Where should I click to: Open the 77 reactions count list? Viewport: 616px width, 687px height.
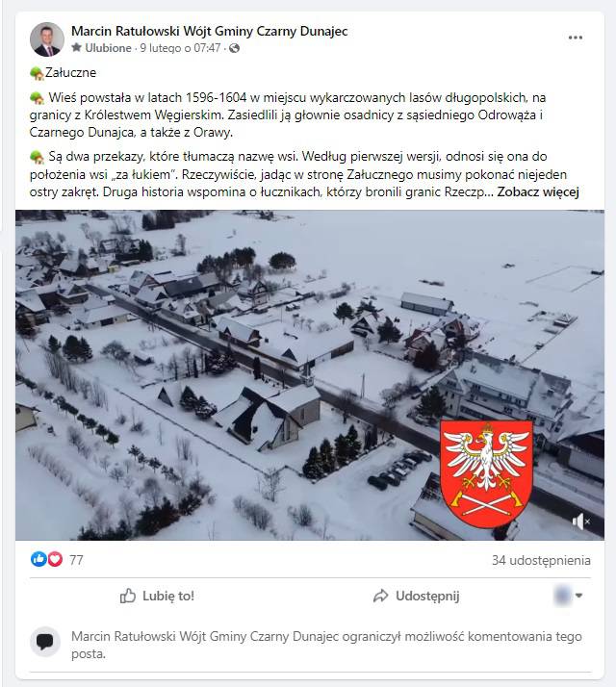click(x=76, y=560)
